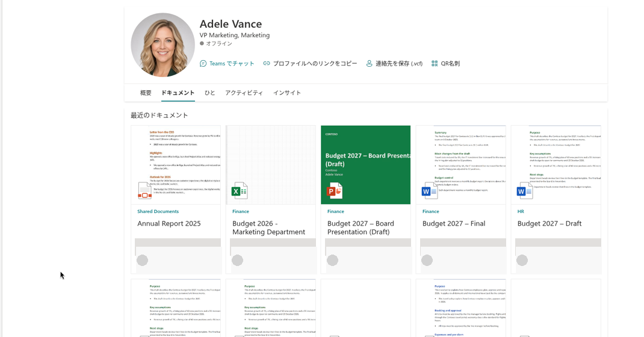The image size is (644, 337).
Task: Open the インサイト tab
Action: (x=287, y=93)
